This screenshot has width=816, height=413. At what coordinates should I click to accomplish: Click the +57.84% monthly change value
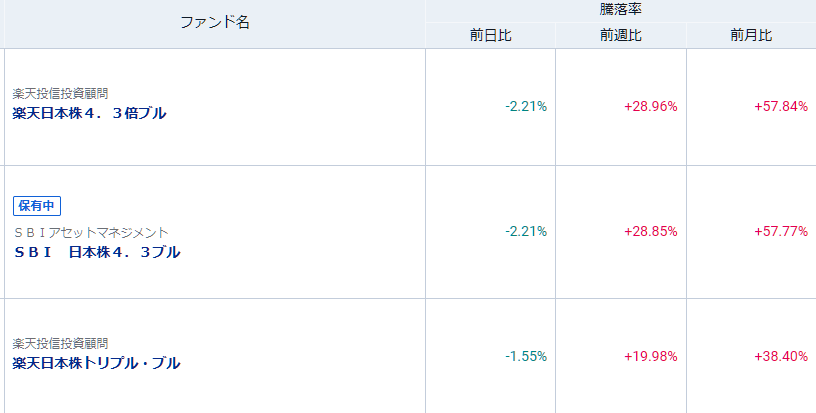(x=780, y=106)
